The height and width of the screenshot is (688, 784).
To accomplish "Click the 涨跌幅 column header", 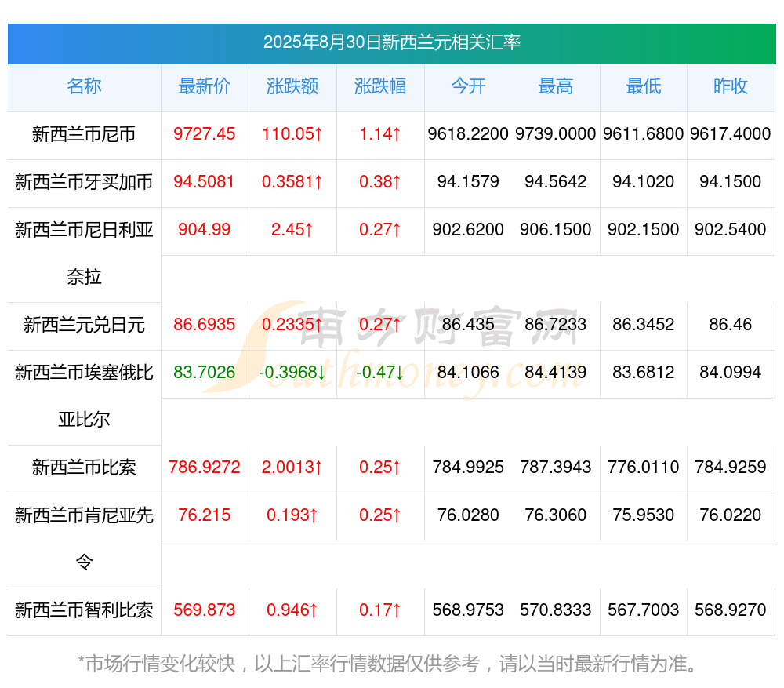I will coord(380,86).
